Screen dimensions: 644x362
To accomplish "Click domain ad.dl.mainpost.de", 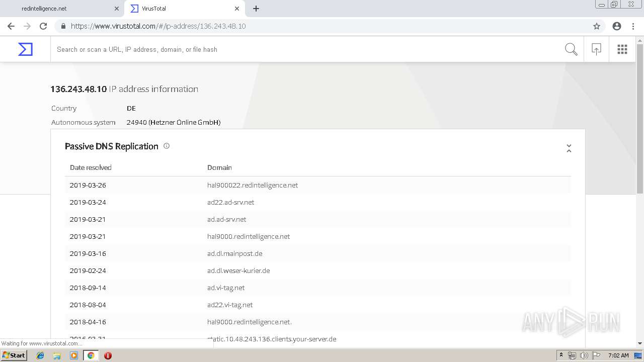I will tap(235, 253).
